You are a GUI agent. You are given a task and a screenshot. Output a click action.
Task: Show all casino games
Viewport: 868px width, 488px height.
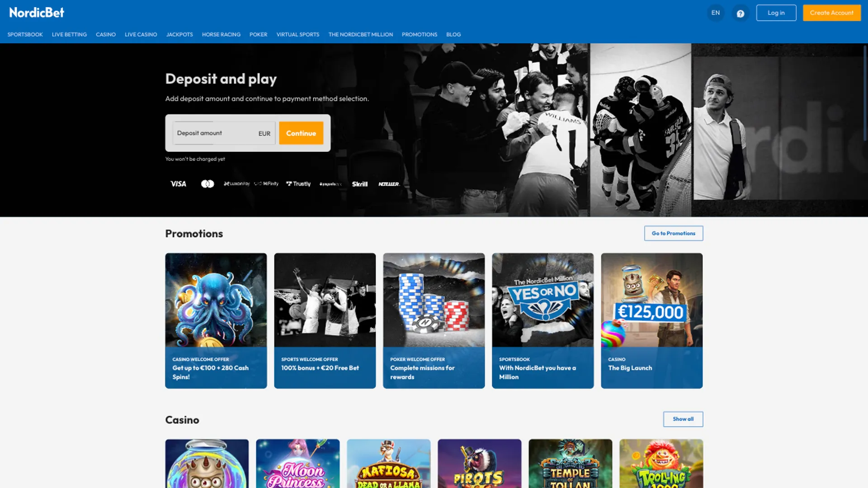point(683,419)
